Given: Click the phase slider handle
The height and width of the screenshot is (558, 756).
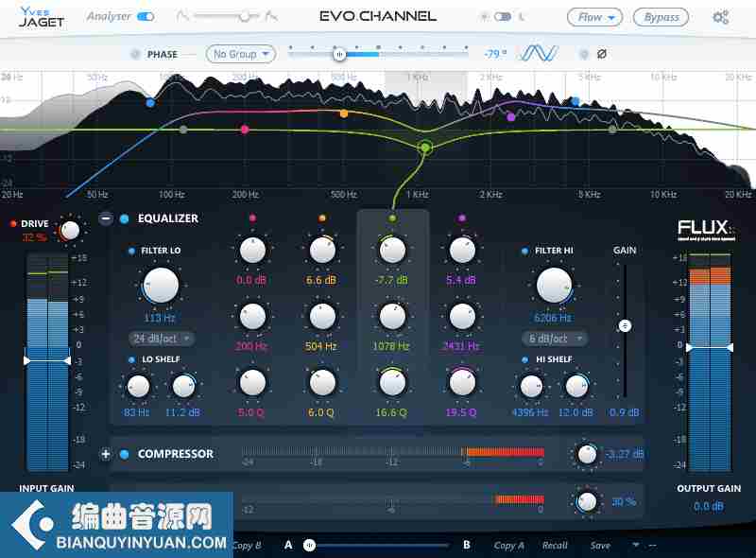Looking at the screenshot, I should (x=339, y=55).
